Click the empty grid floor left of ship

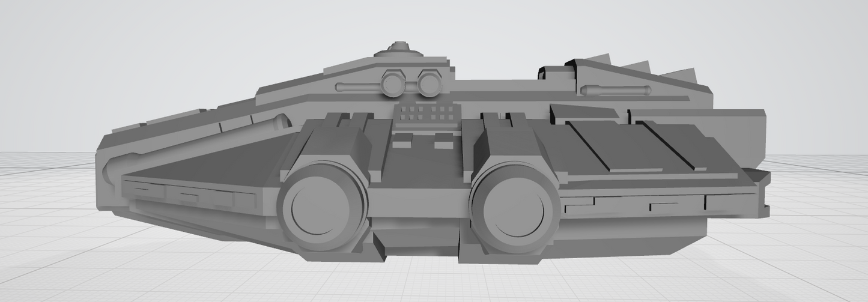pyautogui.click(x=48, y=228)
